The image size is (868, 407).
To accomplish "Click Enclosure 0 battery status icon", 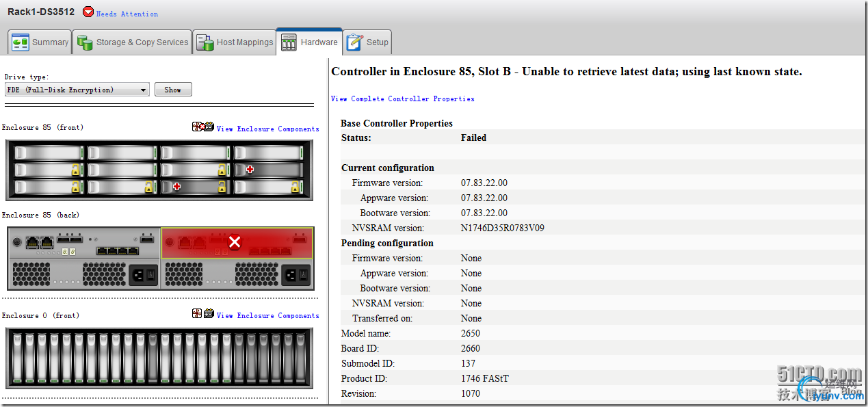I will coord(209,313).
